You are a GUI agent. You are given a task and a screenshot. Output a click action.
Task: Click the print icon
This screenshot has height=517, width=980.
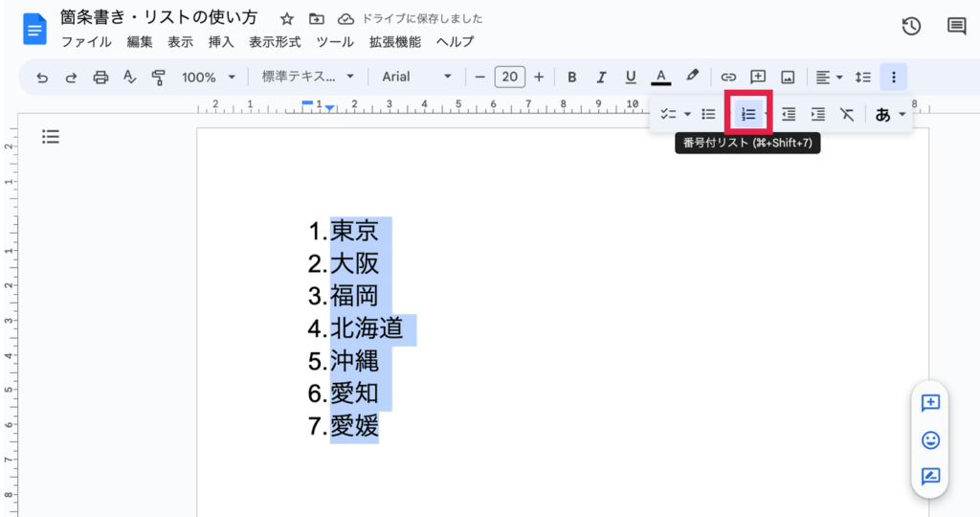[x=100, y=78]
